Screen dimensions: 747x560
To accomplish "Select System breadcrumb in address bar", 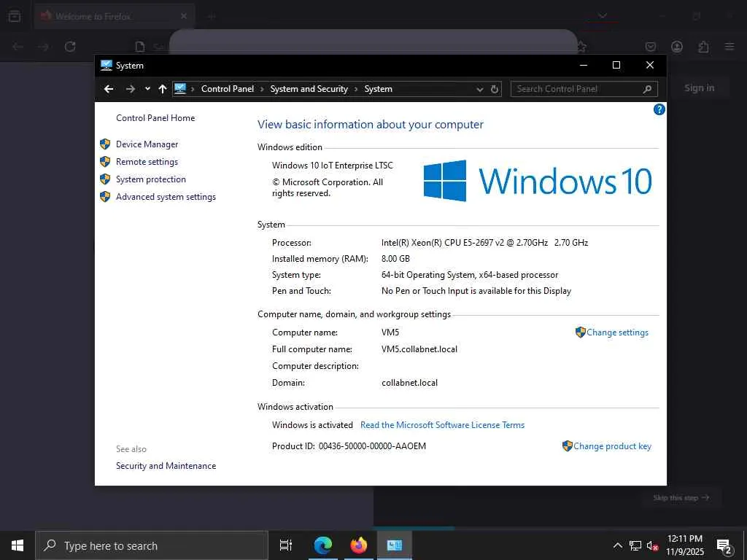I will point(379,89).
